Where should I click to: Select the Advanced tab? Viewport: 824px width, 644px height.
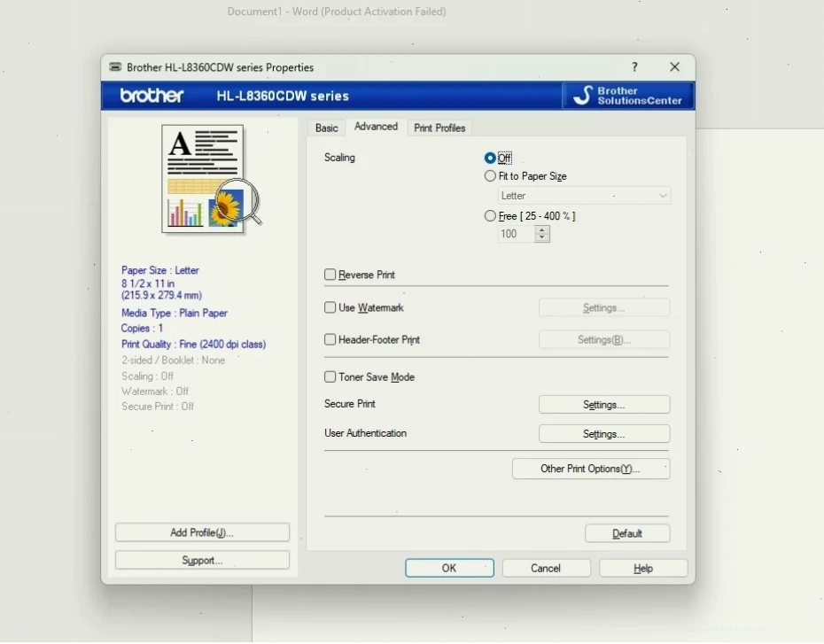click(x=376, y=127)
